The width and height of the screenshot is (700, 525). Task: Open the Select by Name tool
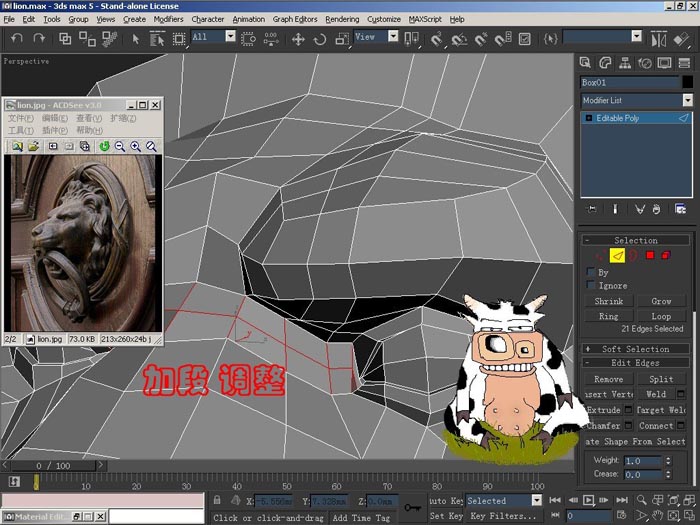point(157,39)
